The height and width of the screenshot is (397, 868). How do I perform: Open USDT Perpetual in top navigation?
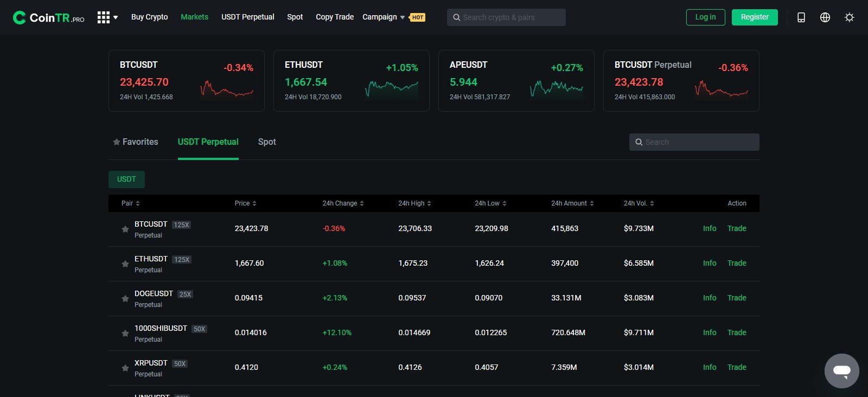(x=248, y=17)
